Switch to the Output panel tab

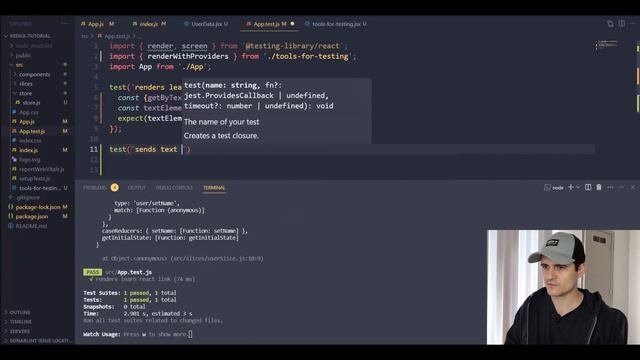(x=137, y=188)
